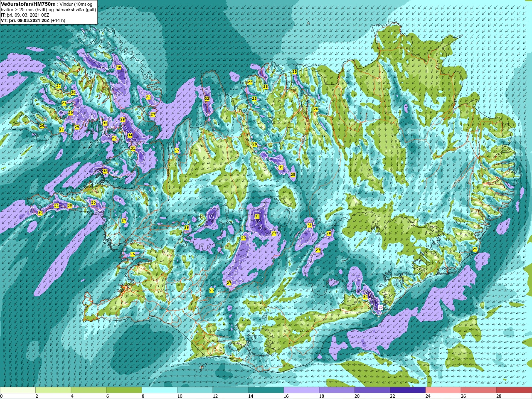
Task: Select the VT: þri. 09.03.2021 20Z line
Action: tap(25, 20)
